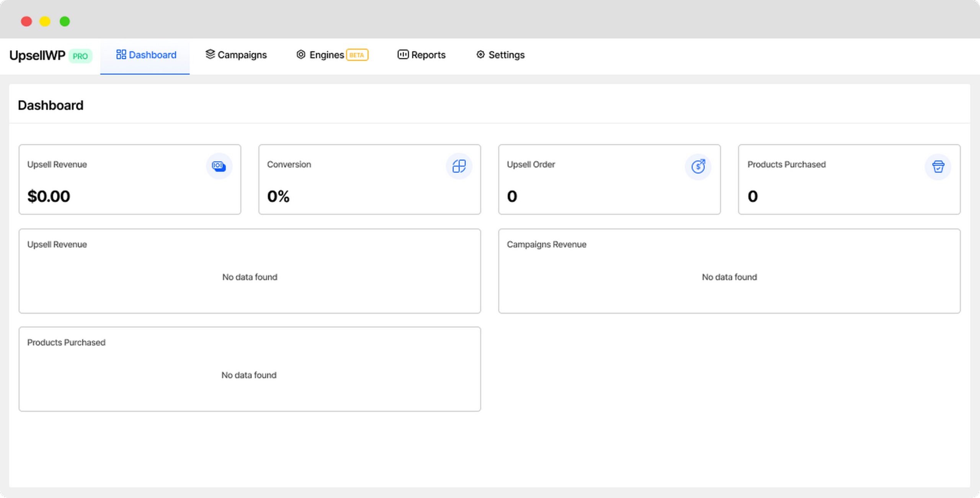Click the Products Purchased basket icon

click(938, 167)
